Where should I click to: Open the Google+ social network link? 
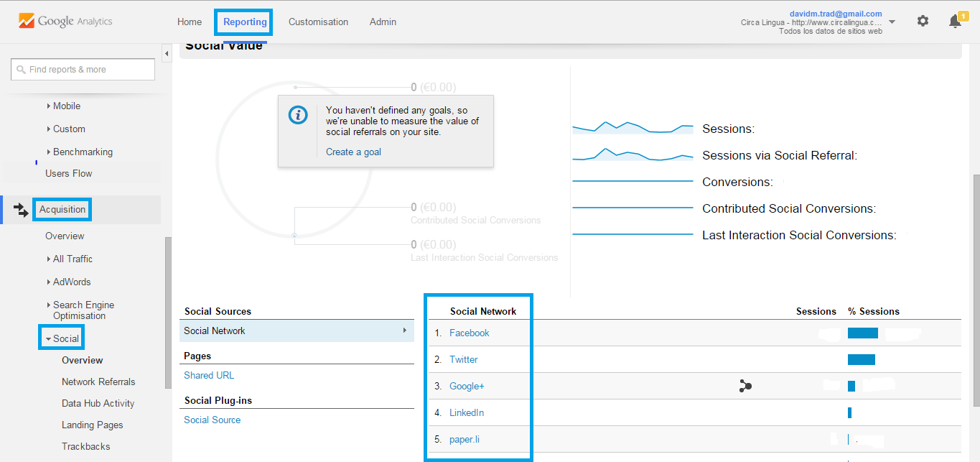[x=467, y=386]
